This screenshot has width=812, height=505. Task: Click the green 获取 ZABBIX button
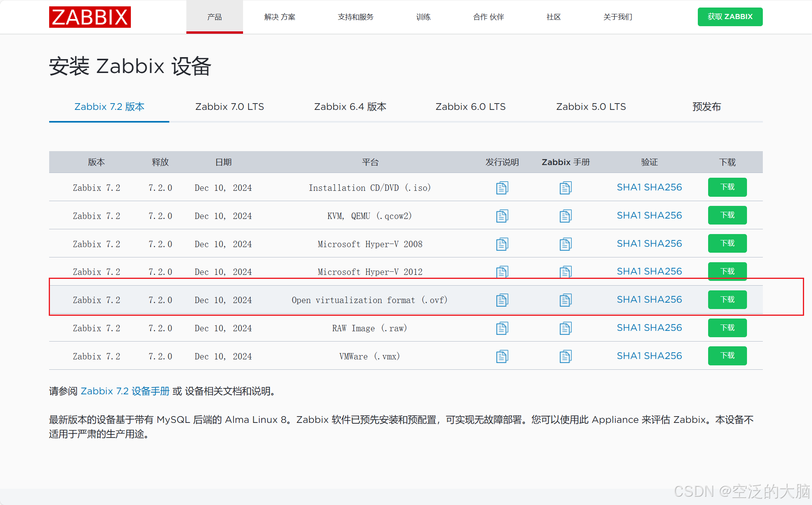coord(730,17)
